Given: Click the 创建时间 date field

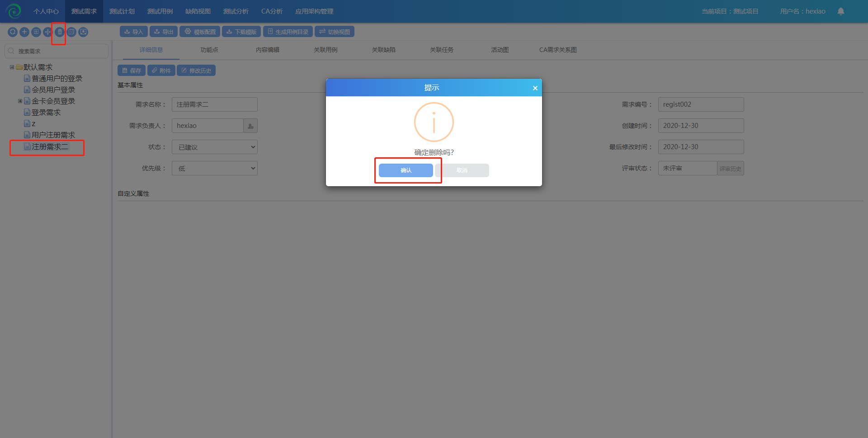Looking at the screenshot, I should click(x=701, y=126).
